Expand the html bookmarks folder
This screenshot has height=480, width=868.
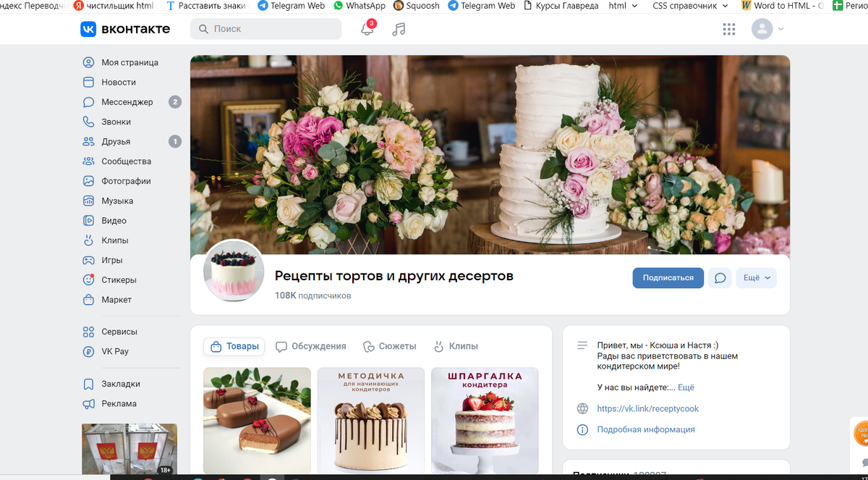point(623,5)
